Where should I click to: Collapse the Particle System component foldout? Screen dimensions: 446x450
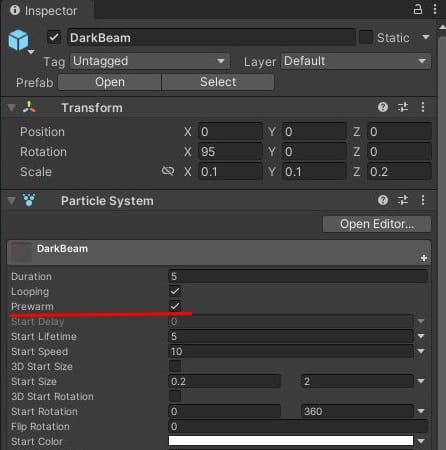coord(12,201)
